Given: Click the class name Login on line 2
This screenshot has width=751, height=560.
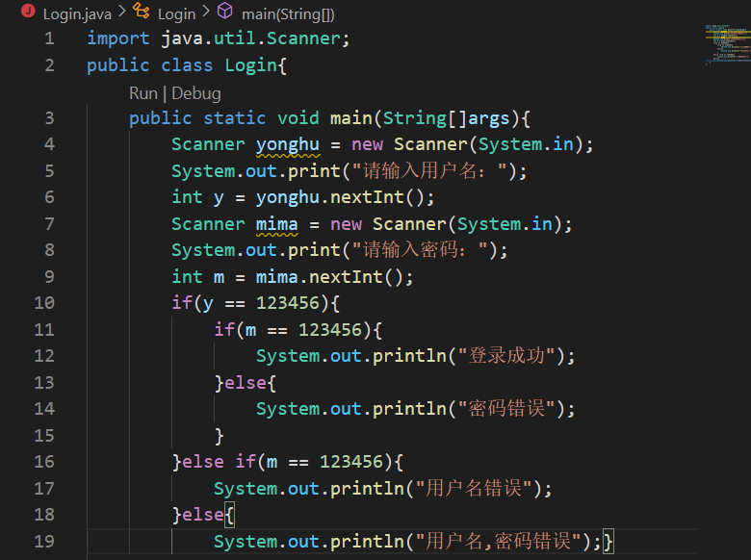Looking at the screenshot, I should tap(251, 65).
